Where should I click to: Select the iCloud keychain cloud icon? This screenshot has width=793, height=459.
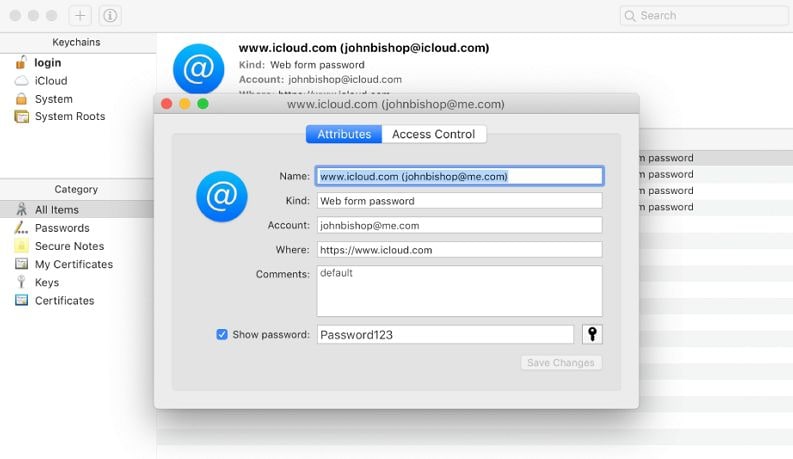(x=21, y=81)
